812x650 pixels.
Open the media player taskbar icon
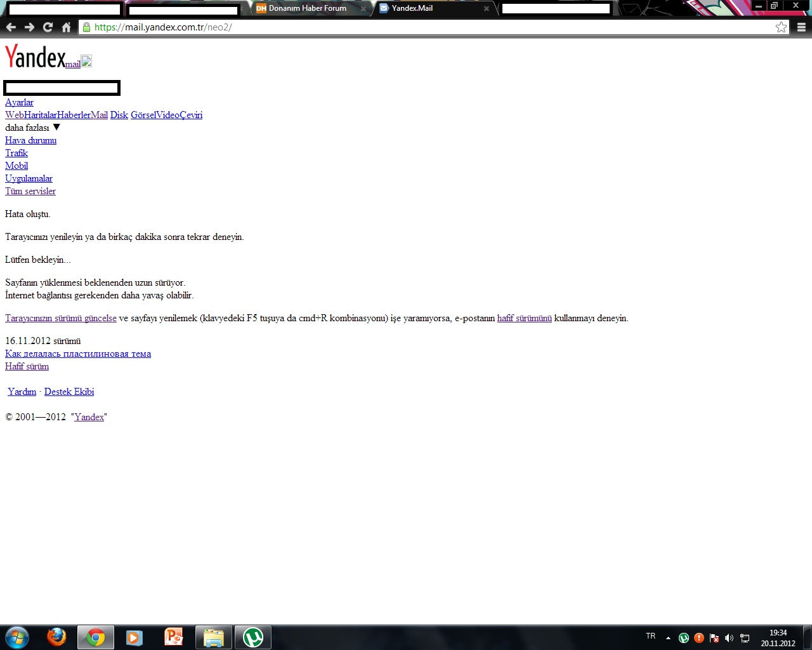tap(134, 637)
